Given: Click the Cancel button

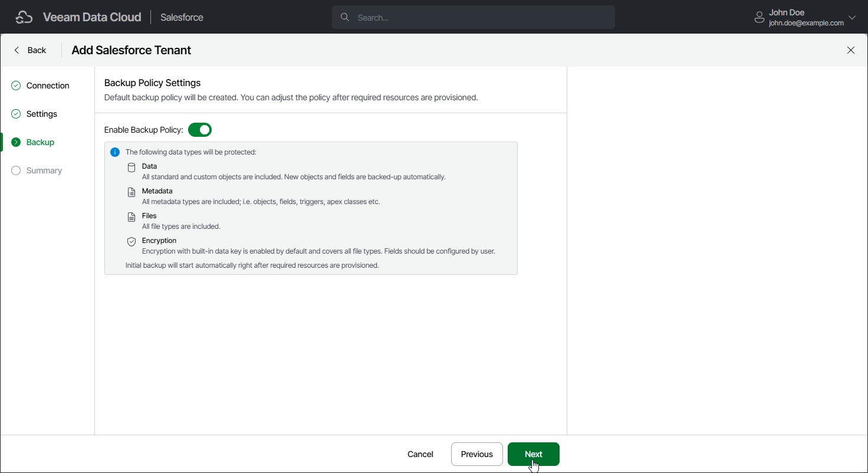Looking at the screenshot, I should click(x=420, y=454).
